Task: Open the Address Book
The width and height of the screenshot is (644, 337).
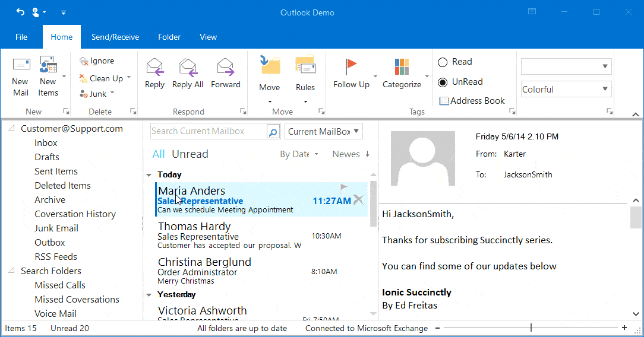Action: coord(472,101)
